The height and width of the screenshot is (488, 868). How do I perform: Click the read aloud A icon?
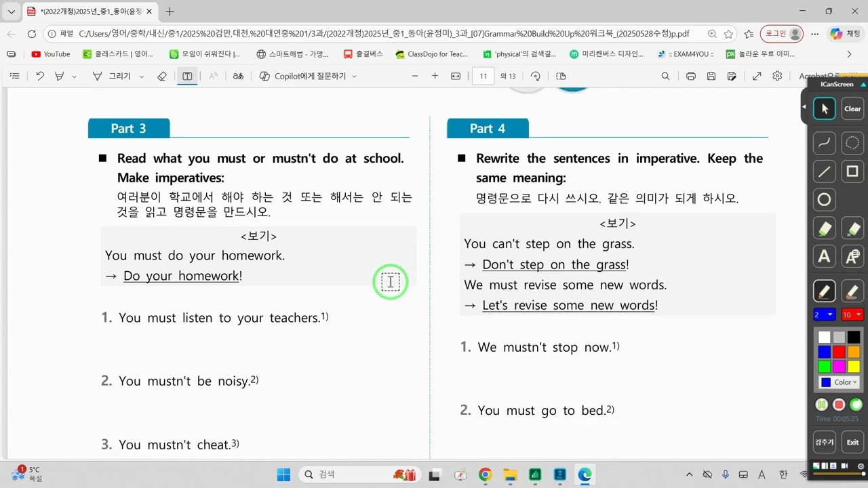[213, 76]
